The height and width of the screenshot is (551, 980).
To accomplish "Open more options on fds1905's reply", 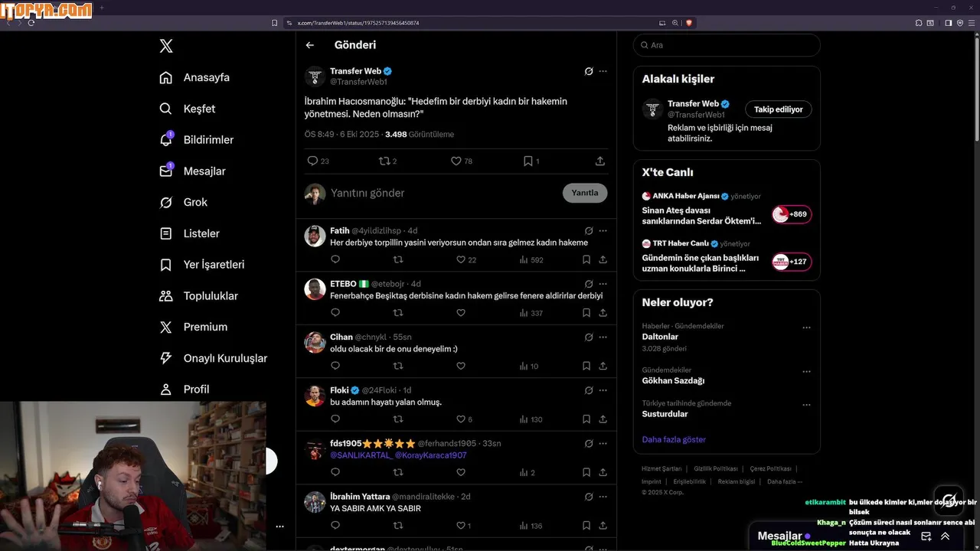I will point(603,443).
